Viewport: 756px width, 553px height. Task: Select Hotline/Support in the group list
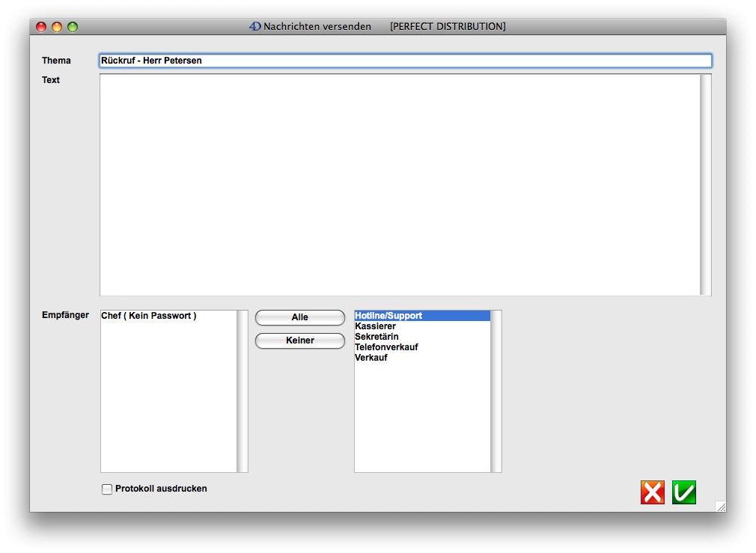pos(389,316)
